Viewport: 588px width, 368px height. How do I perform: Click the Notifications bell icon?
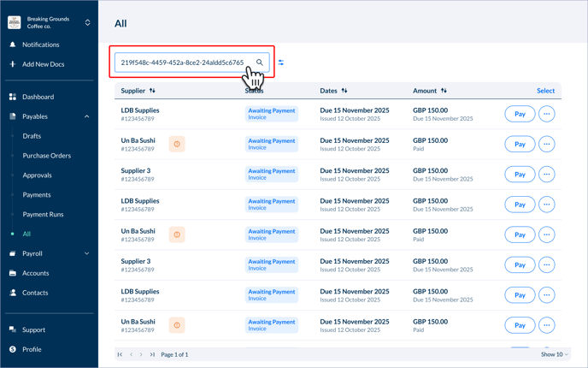pyautogui.click(x=12, y=45)
